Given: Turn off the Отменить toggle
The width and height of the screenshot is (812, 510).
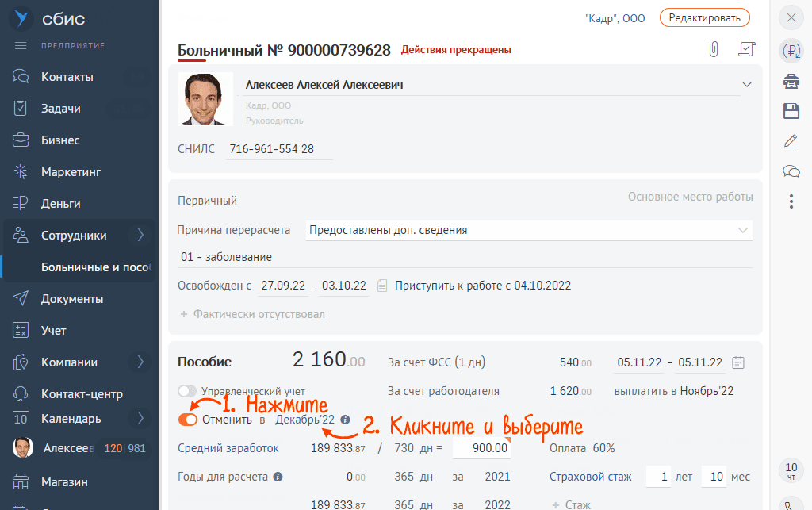Looking at the screenshot, I should [x=188, y=420].
